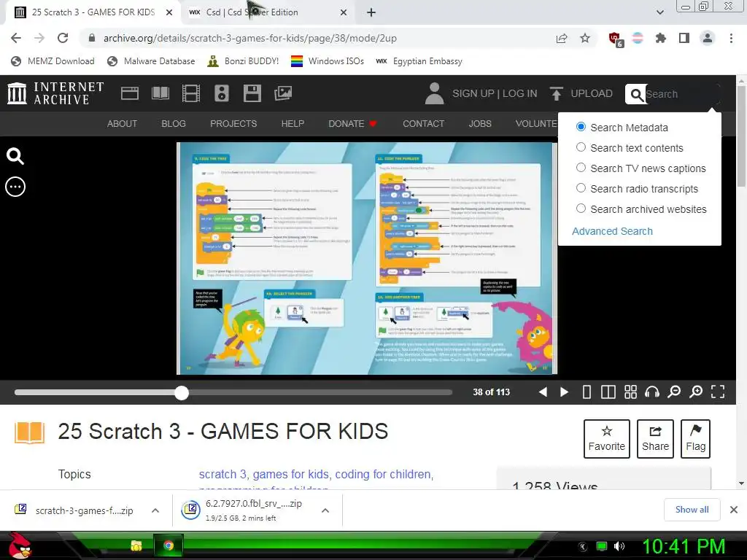Flip to previous page arrow
747x560 pixels.
[x=543, y=392]
